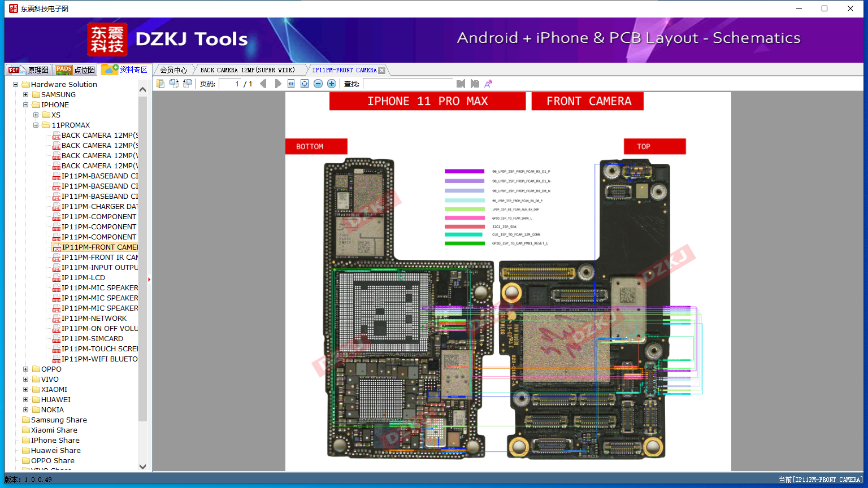Switch to BACK CAMERA 12MP(SUPER WIDE) tab
Viewport: 868px width, 488px height.
[x=248, y=70]
